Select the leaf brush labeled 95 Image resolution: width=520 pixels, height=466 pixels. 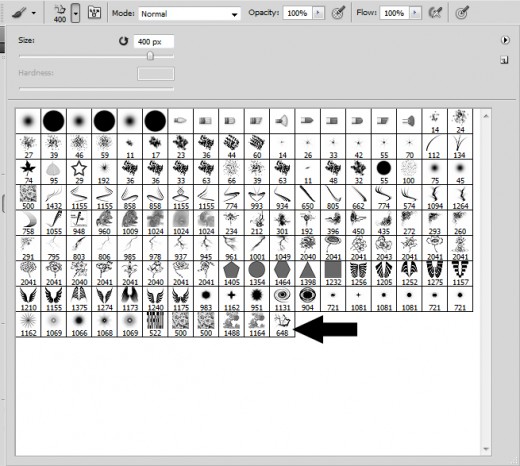tap(54, 172)
